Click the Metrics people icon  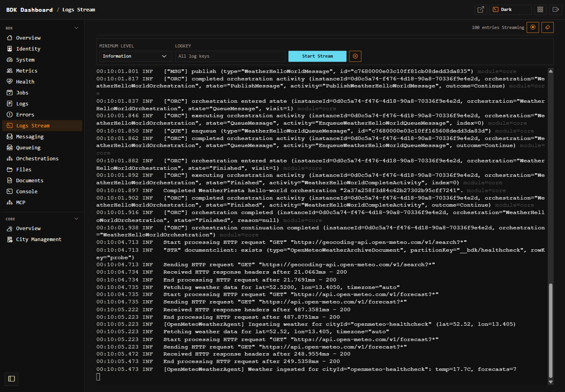(x=10, y=71)
